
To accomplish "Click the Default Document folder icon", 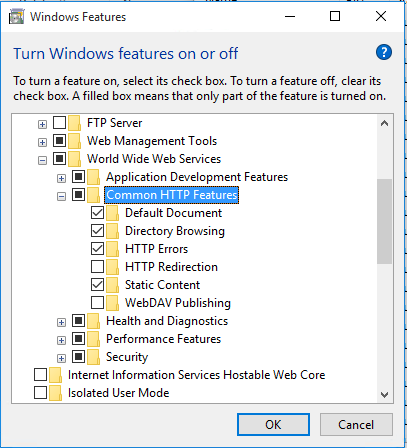I will (x=112, y=213).
